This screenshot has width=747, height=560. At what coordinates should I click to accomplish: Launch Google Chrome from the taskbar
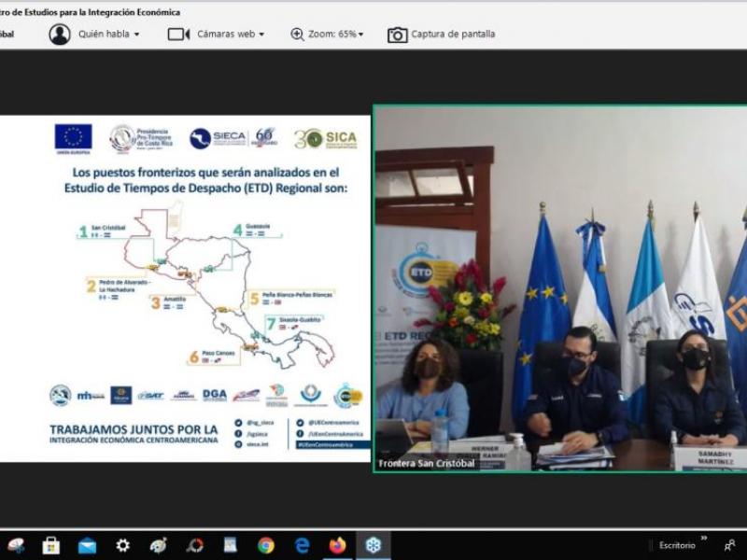[x=266, y=545]
